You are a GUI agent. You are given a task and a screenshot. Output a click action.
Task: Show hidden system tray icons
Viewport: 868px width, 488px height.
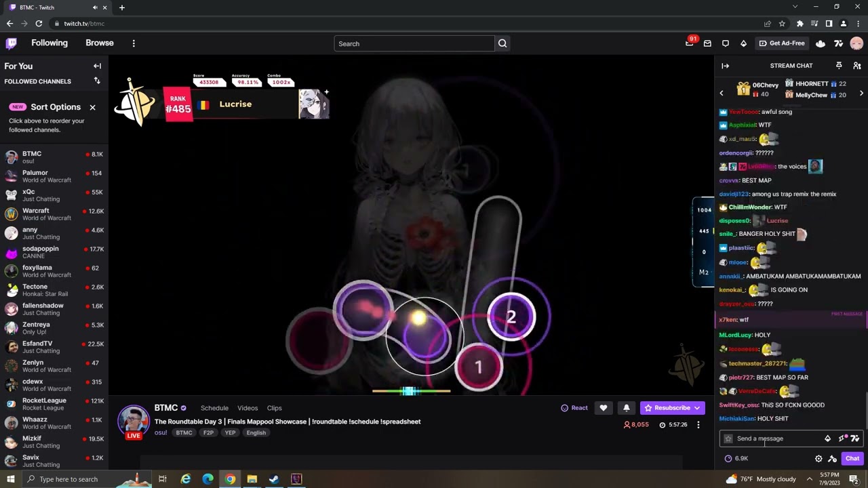point(809,479)
